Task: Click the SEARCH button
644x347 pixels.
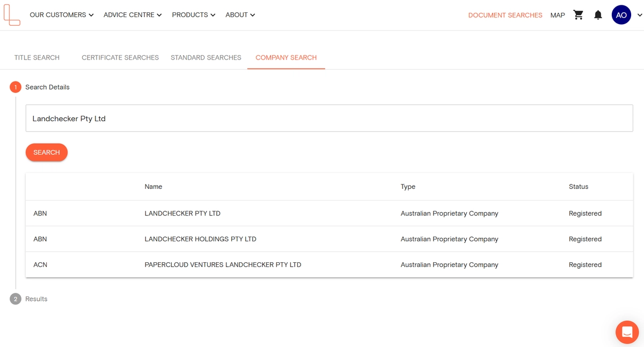Action: 46,152
